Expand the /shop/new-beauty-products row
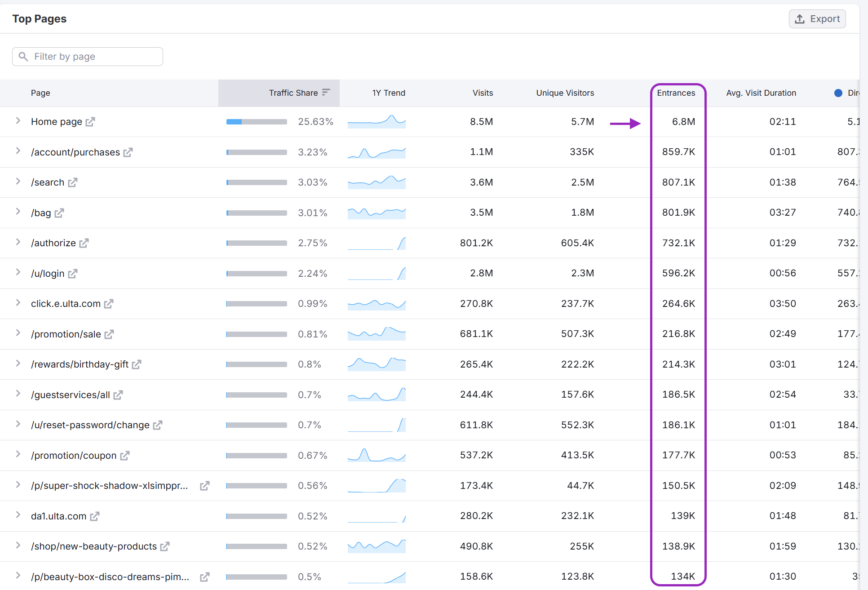 tap(18, 546)
